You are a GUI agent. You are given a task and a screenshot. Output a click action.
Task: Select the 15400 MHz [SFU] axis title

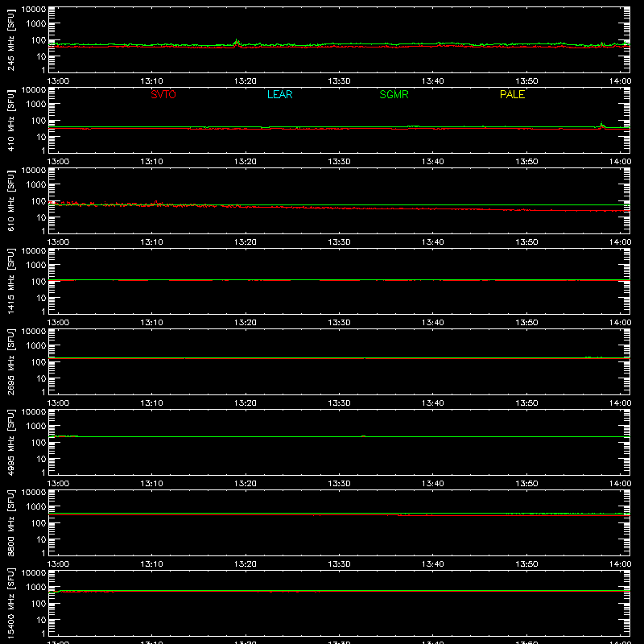[10, 603]
